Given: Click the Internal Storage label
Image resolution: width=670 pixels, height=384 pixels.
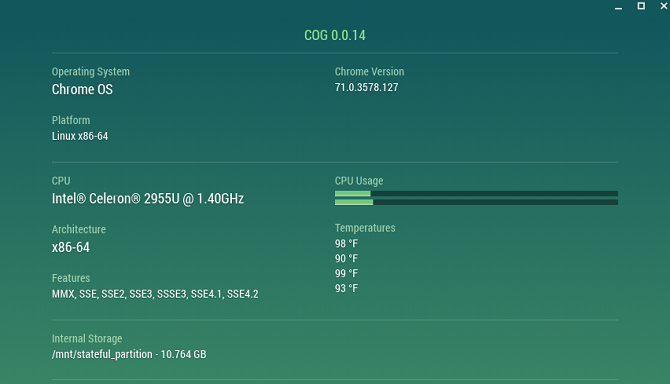Looking at the screenshot, I should 87,339.
